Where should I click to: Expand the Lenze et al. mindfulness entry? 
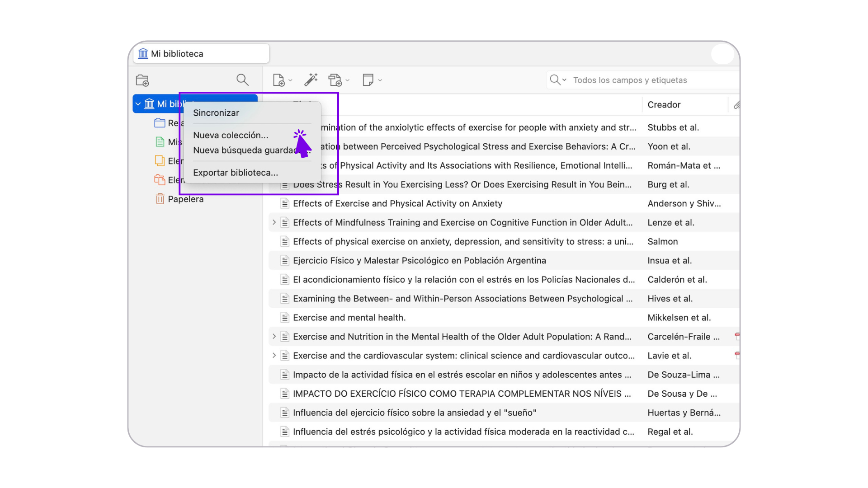274,222
